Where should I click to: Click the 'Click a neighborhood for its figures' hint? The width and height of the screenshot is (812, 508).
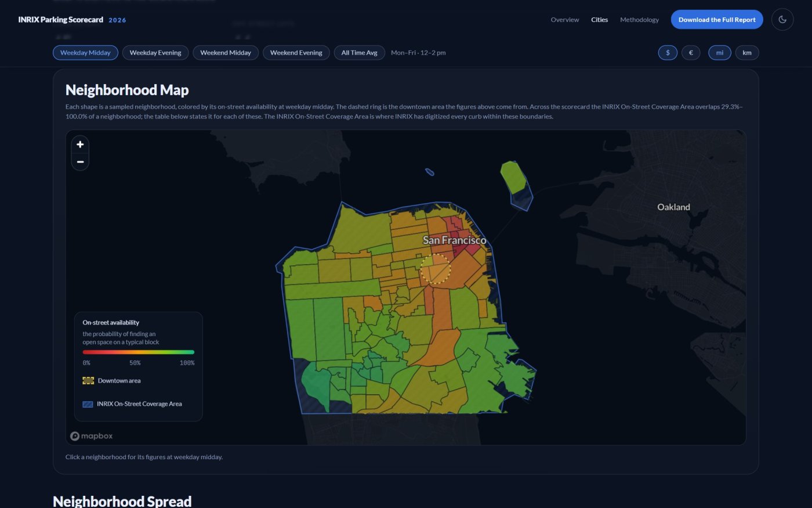[x=144, y=457]
